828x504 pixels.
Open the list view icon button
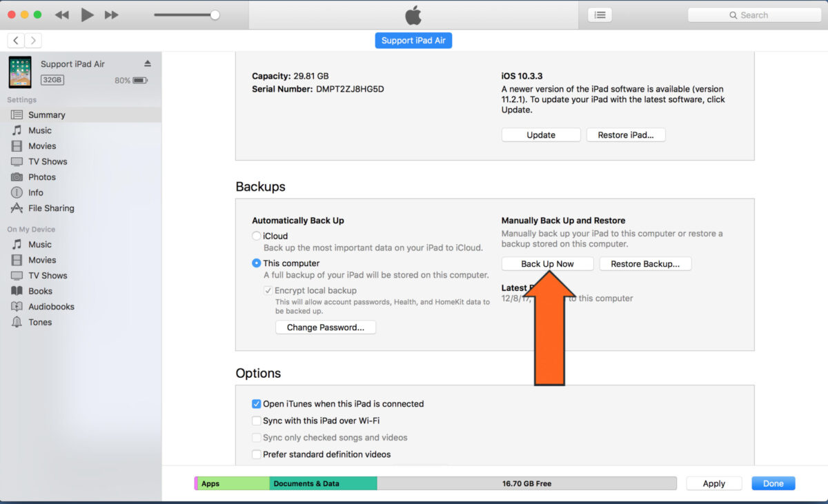pyautogui.click(x=600, y=14)
